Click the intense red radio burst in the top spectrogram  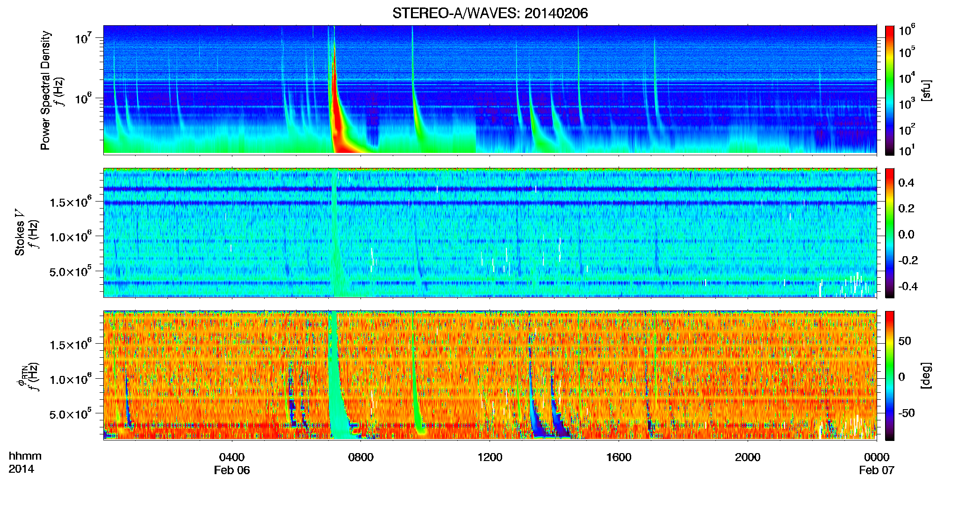337,122
